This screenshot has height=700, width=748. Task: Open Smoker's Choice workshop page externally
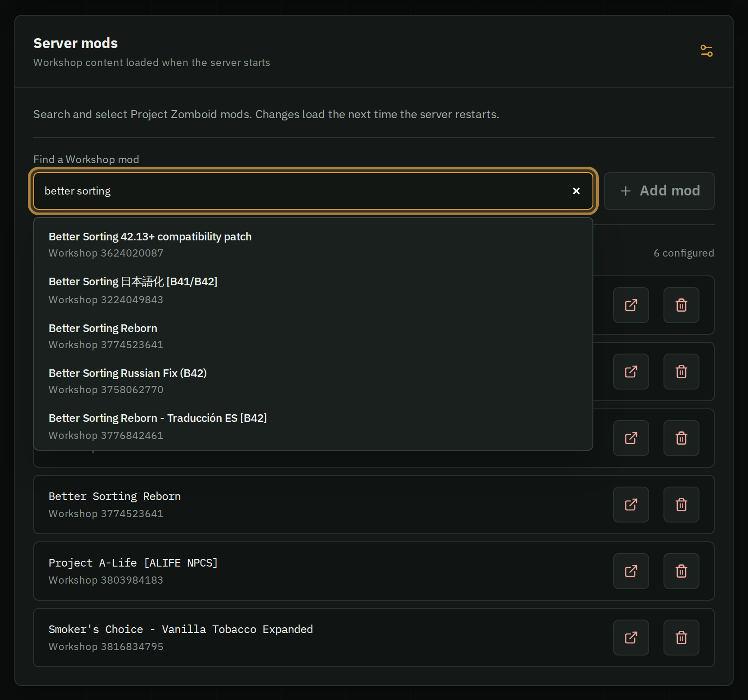click(631, 638)
